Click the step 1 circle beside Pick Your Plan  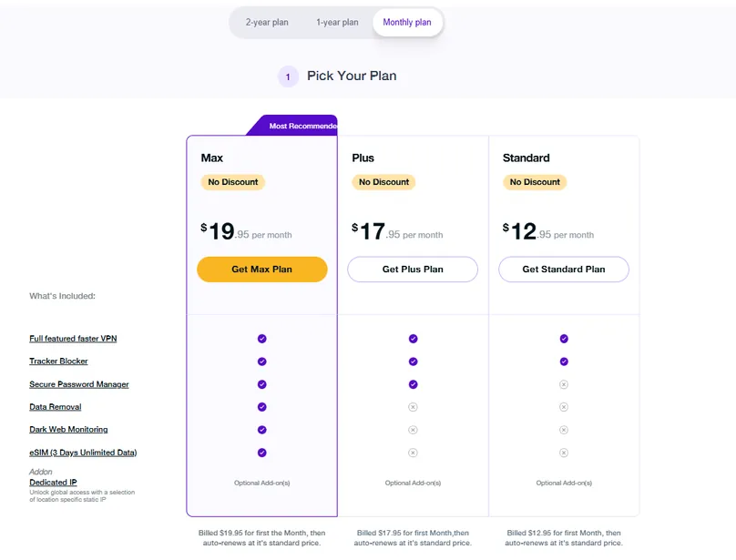click(288, 76)
